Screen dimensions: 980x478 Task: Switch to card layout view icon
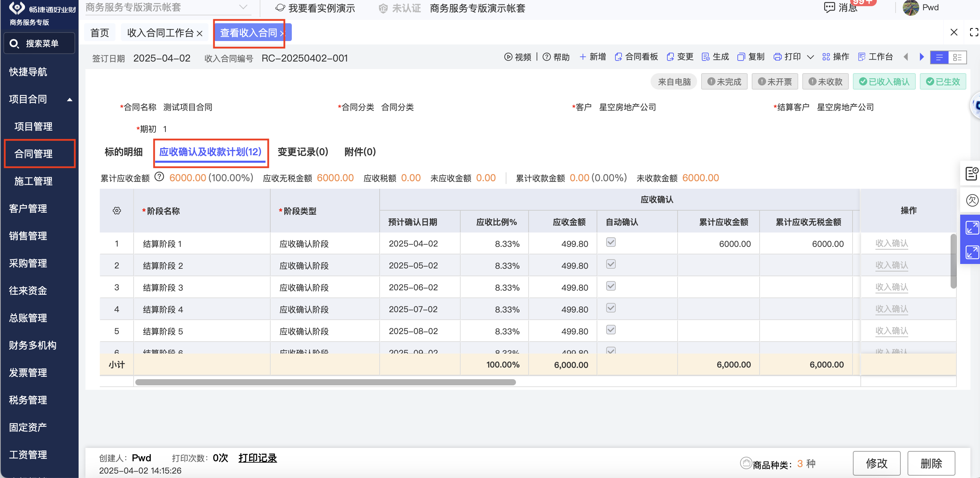coord(957,57)
